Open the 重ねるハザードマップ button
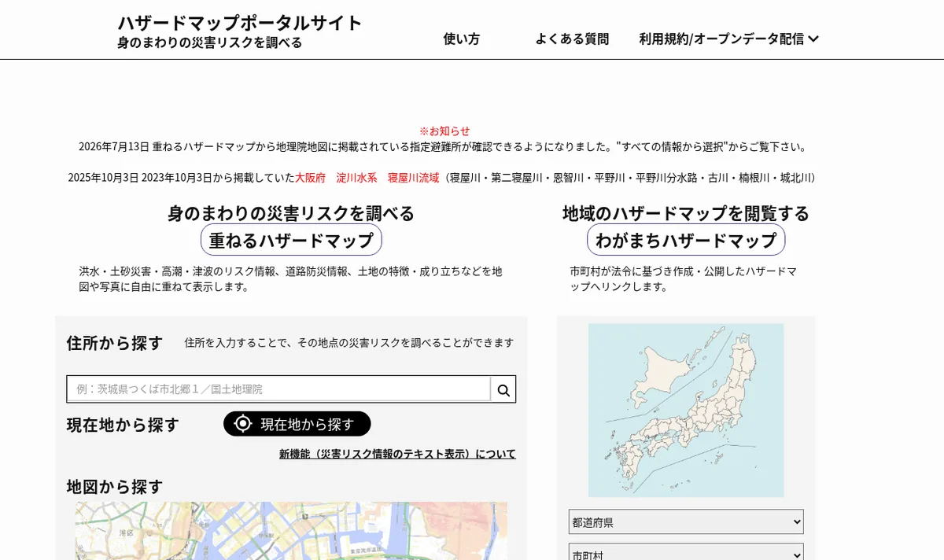944x560 pixels. tap(291, 240)
